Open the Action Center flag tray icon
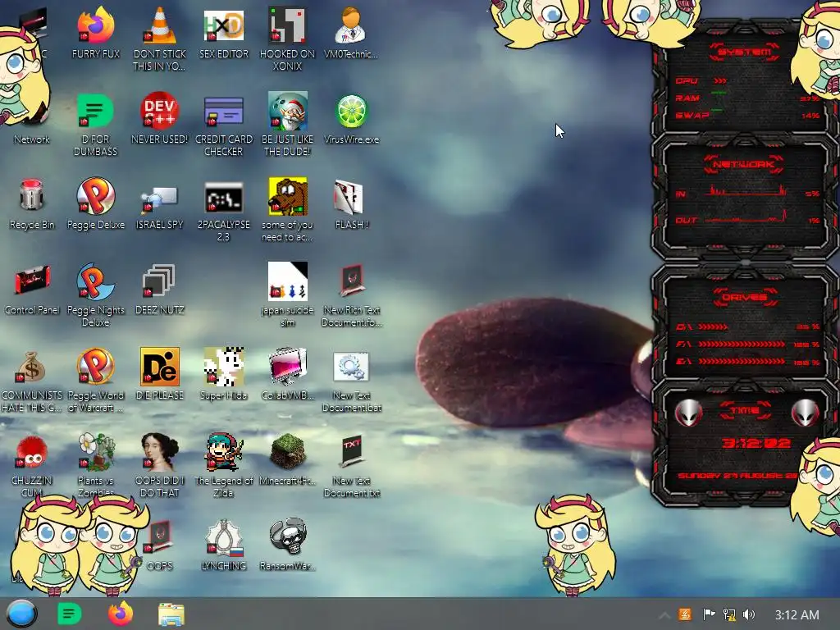This screenshot has width=840, height=630. coord(709,614)
